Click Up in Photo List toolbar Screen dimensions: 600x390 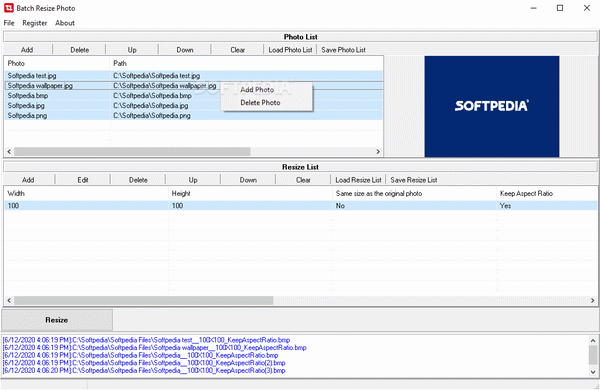[132, 50]
